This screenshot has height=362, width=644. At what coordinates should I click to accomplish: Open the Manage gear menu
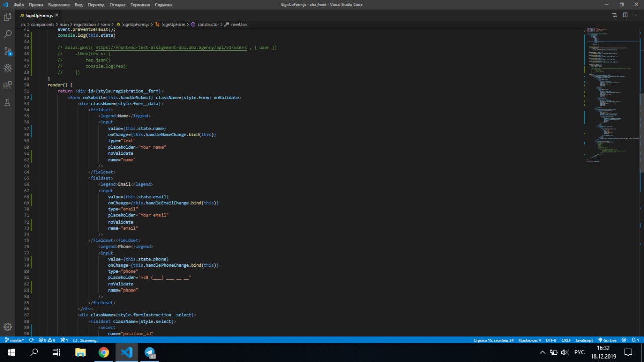(8, 327)
